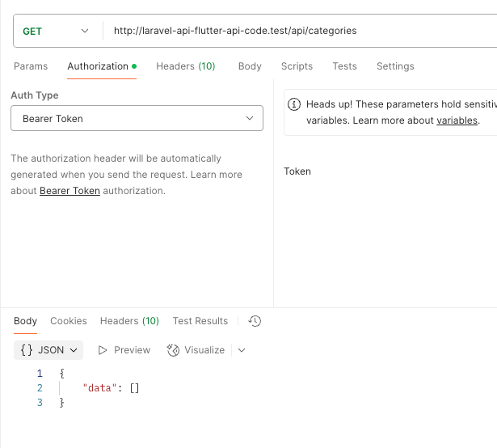This screenshot has height=448, width=497.
Task: Open the request Headers (10) tab
Action: [185, 66]
